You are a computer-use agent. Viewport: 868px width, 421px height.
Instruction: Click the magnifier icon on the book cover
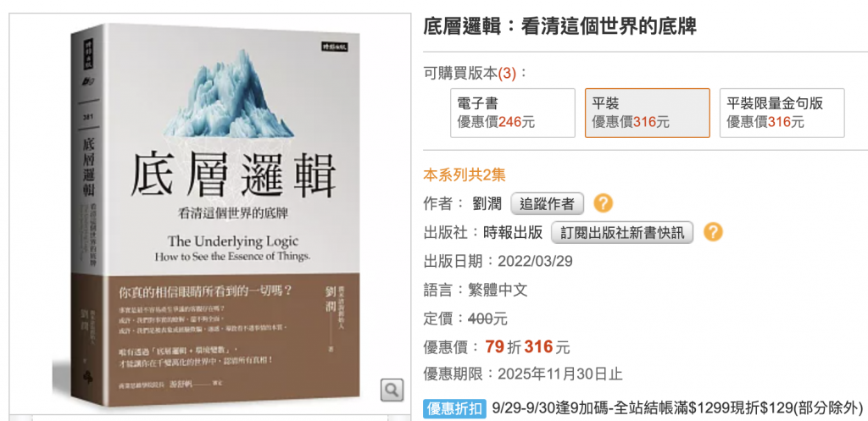point(392,390)
